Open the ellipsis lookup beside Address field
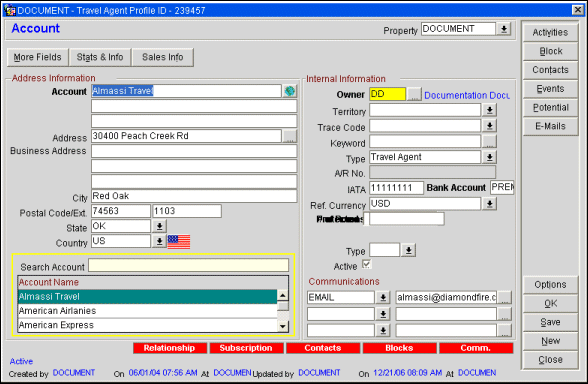Image resolution: width=588 pixels, height=384 pixels. pyautogui.click(x=290, y=136)
